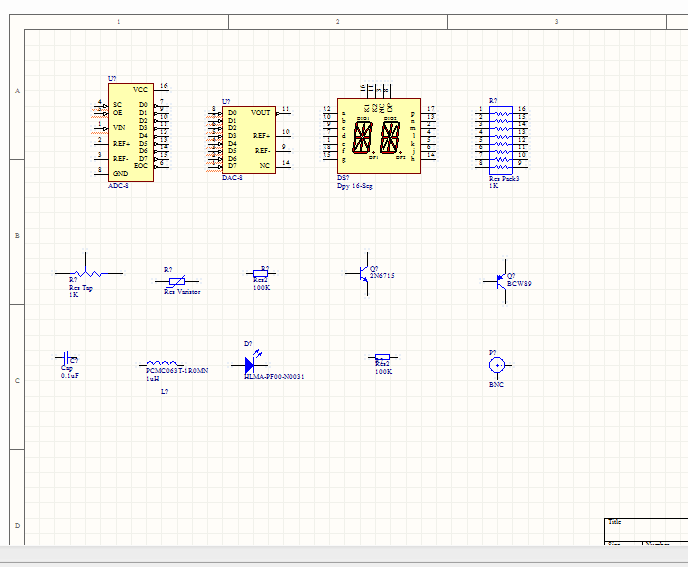
Task: Click the Res Pack3 comment label
Action: 504,179
